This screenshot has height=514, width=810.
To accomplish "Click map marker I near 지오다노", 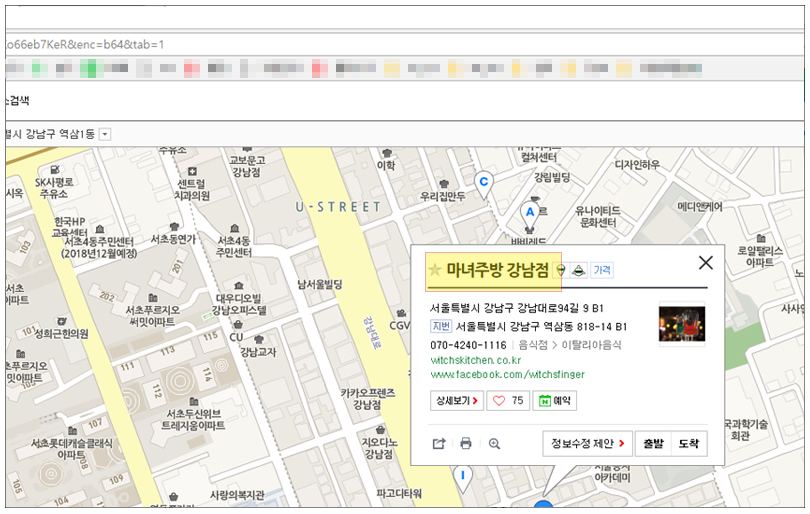I will [x=462, y=478].
